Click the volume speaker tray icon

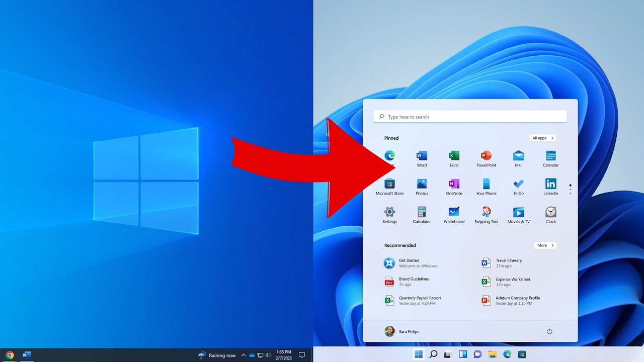tap(268, 355)
